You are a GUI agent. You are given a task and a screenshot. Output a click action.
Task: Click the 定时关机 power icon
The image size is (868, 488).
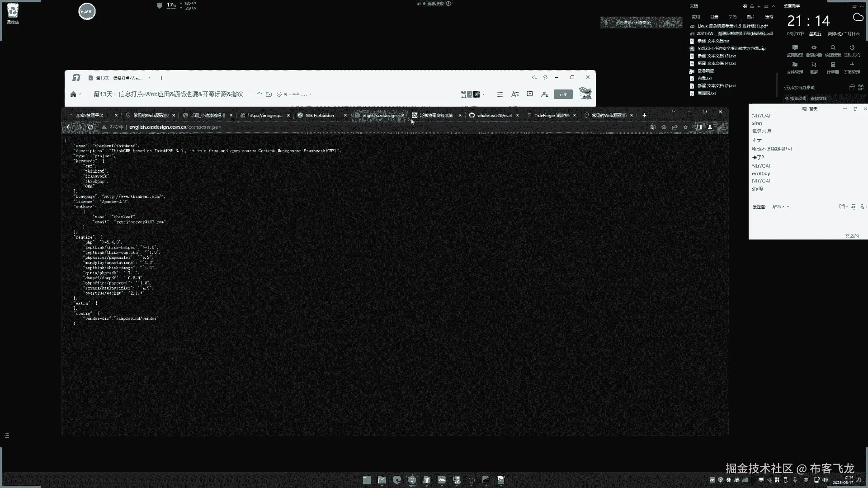[852, 48]
